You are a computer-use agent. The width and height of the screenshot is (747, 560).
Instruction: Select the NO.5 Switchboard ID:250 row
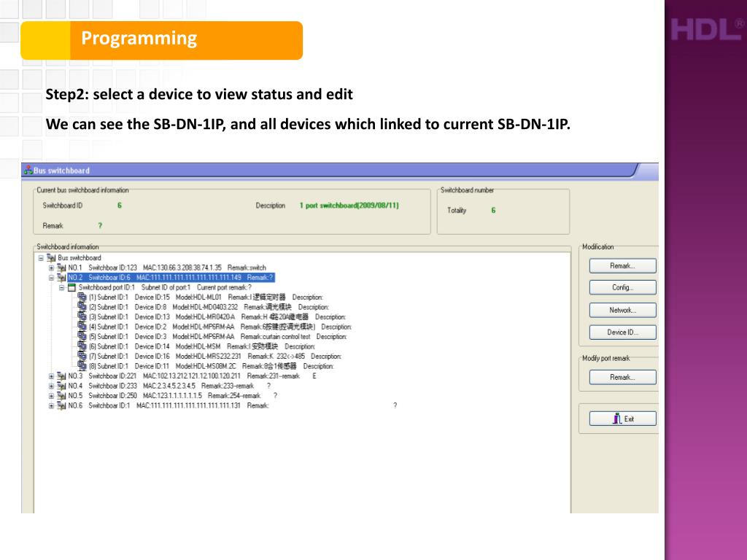tap(173, 396)
